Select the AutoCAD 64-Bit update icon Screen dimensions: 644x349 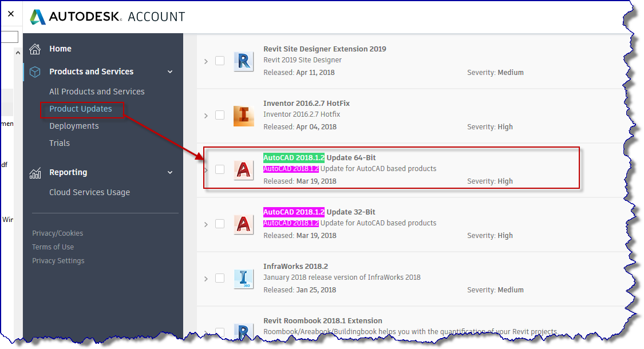pos(244,169)
